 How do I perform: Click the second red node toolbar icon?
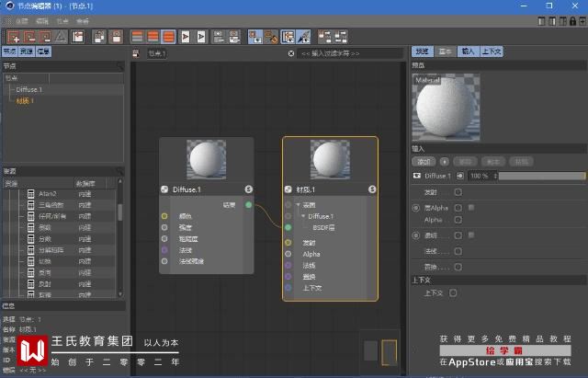tap(29, 37)
